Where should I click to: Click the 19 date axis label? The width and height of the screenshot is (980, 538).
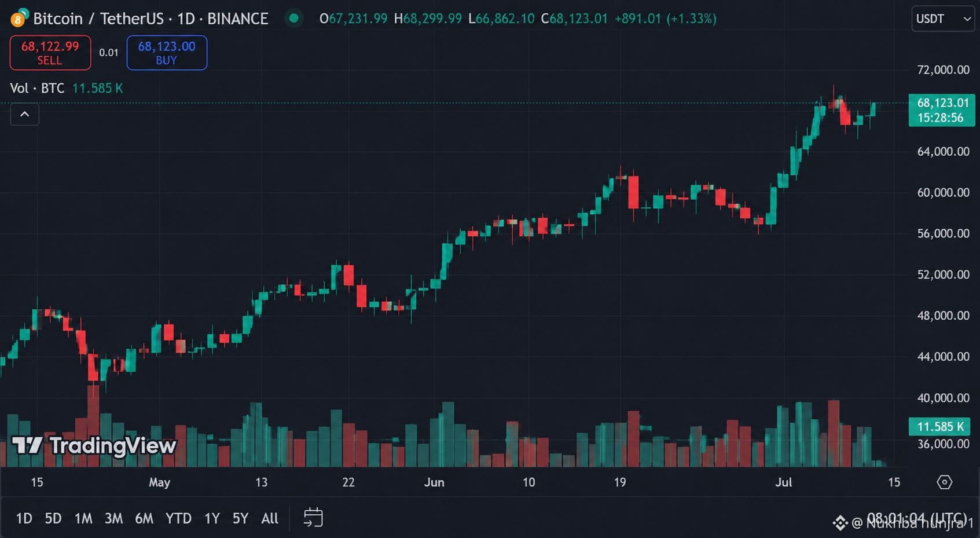[x=620, y=482]
